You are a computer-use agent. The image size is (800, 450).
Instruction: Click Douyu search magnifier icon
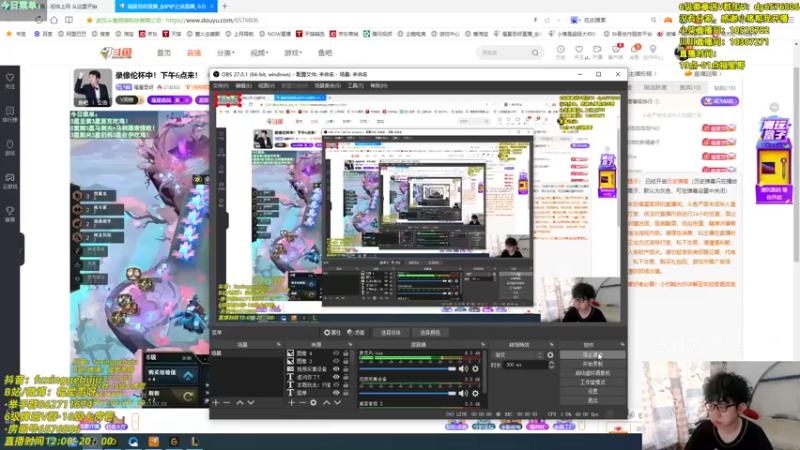click(x=535, y=53)
